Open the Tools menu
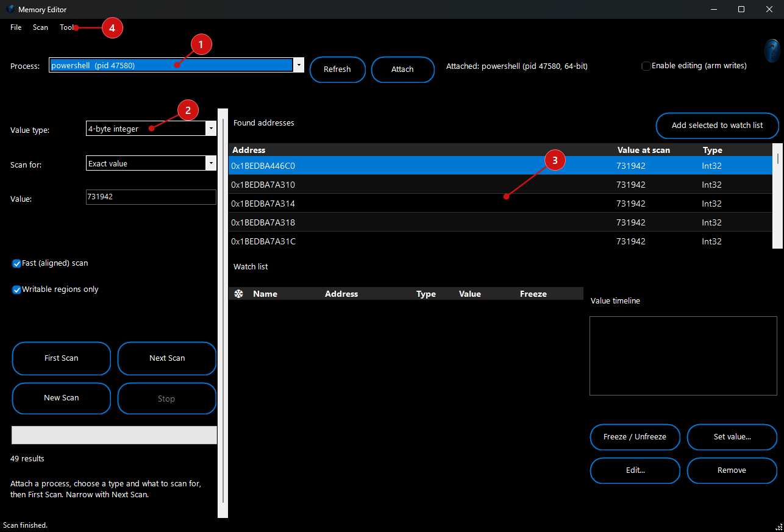This screenshot has height=532, width=784. tap(68, 27)
